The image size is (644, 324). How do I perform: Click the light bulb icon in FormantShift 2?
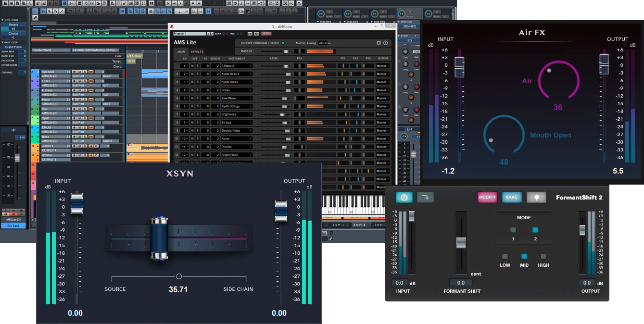pyautogui.click(x=536, y=197)
